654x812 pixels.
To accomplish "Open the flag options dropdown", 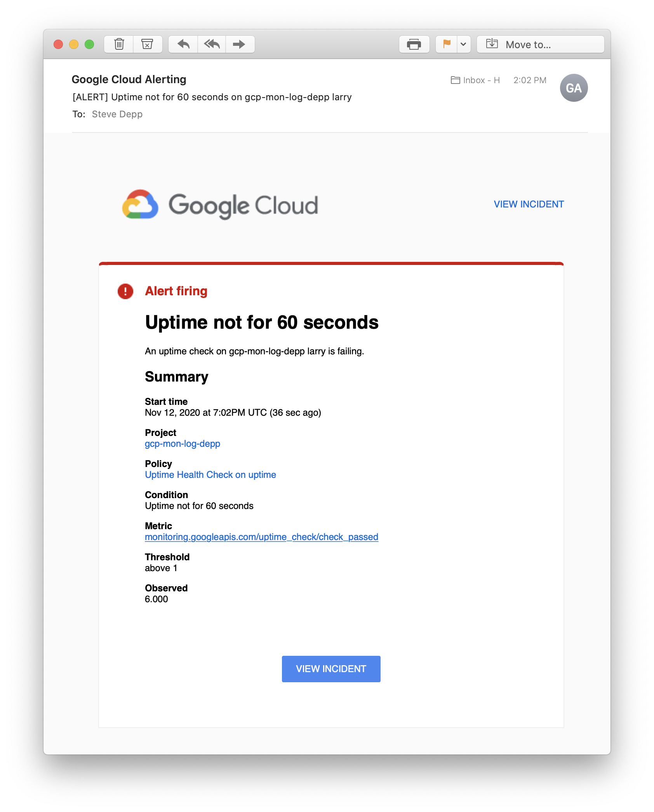I will (463, 44).
